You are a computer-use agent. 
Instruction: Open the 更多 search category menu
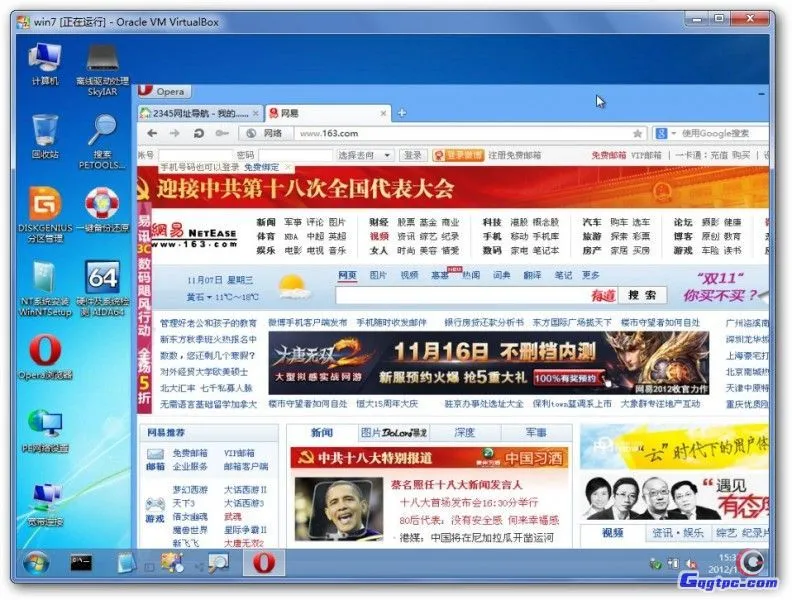click(x=590, y=275)
